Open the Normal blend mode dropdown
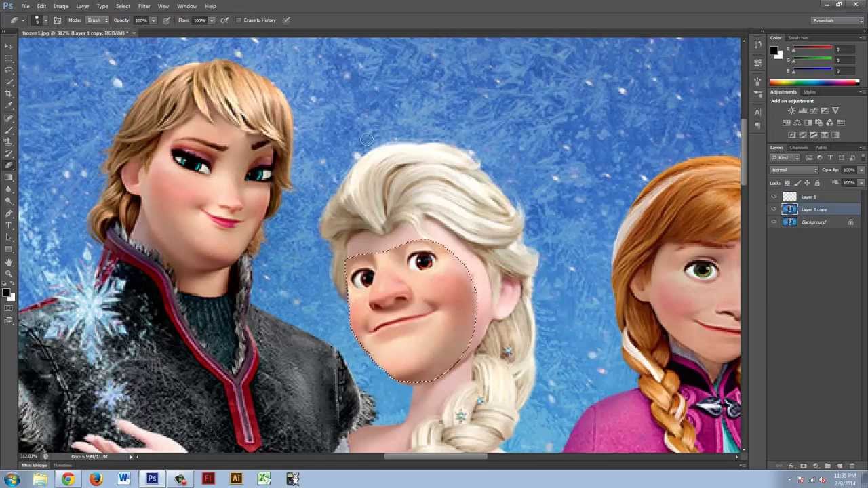The height and width of the screenshot is (488, 868). coord(794,170)
